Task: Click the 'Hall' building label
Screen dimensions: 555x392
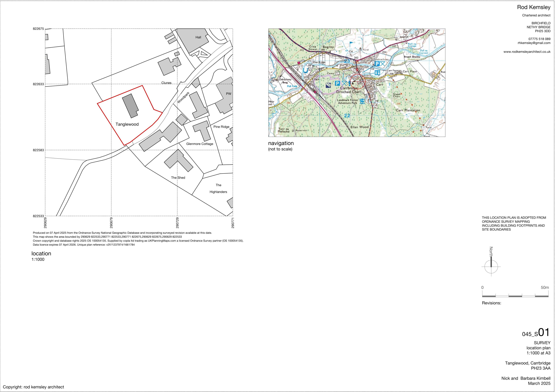Action: [198, 37]
